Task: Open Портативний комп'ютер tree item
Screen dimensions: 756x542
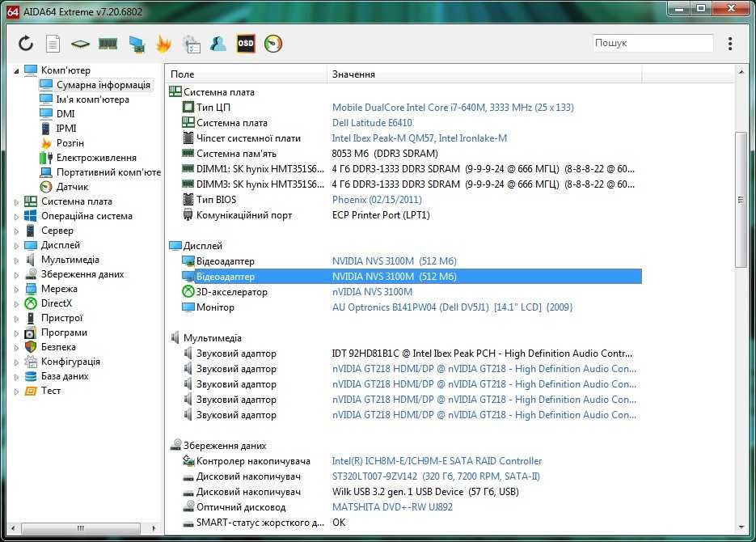Action: [108, 172]
